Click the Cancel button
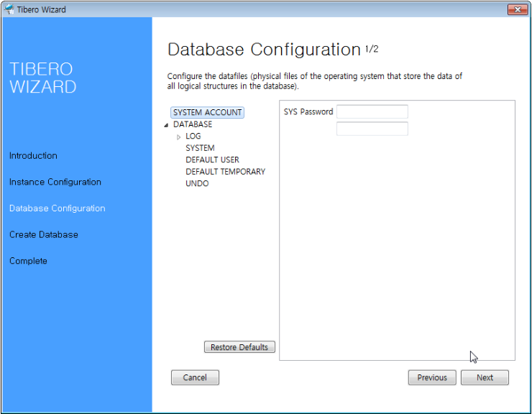Viewport: 532px width, 414px height. (195, 377)
